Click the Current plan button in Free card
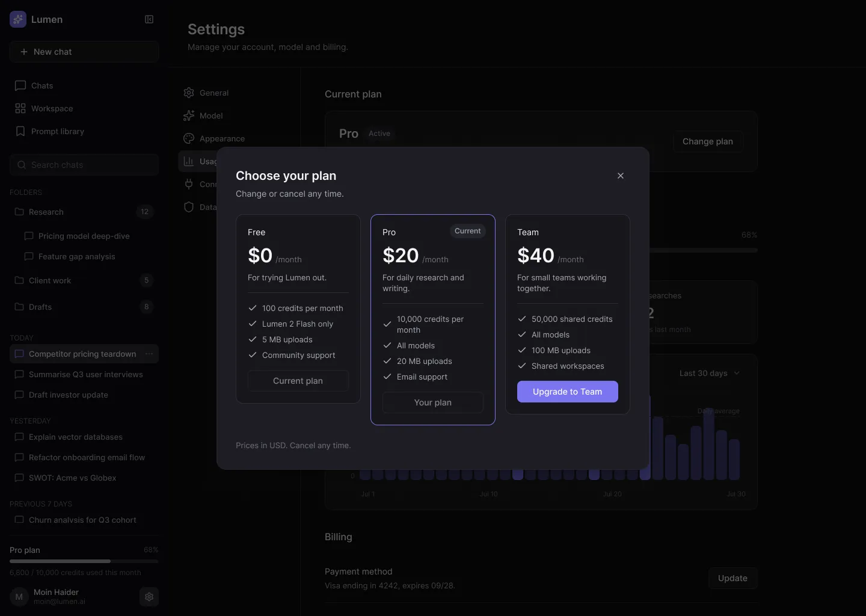The height and width of the screenshot is (616, 866). point(298,381)
